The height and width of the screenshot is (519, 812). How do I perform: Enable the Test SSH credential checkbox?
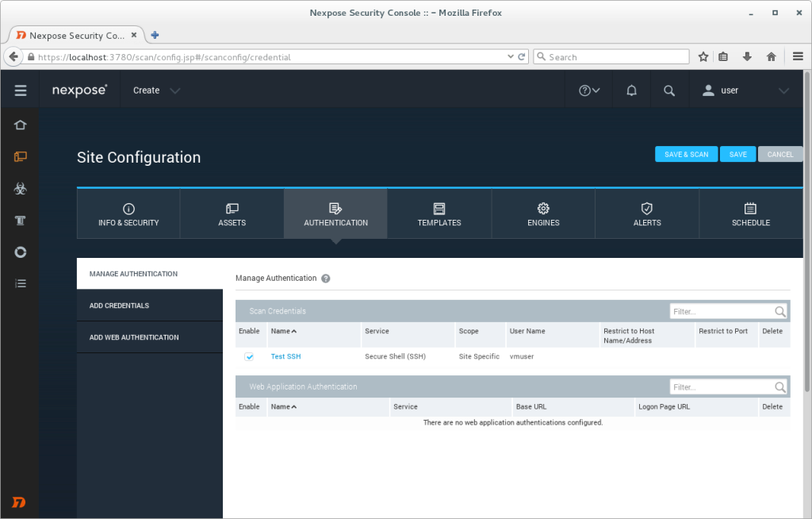[x=250, y=356]
